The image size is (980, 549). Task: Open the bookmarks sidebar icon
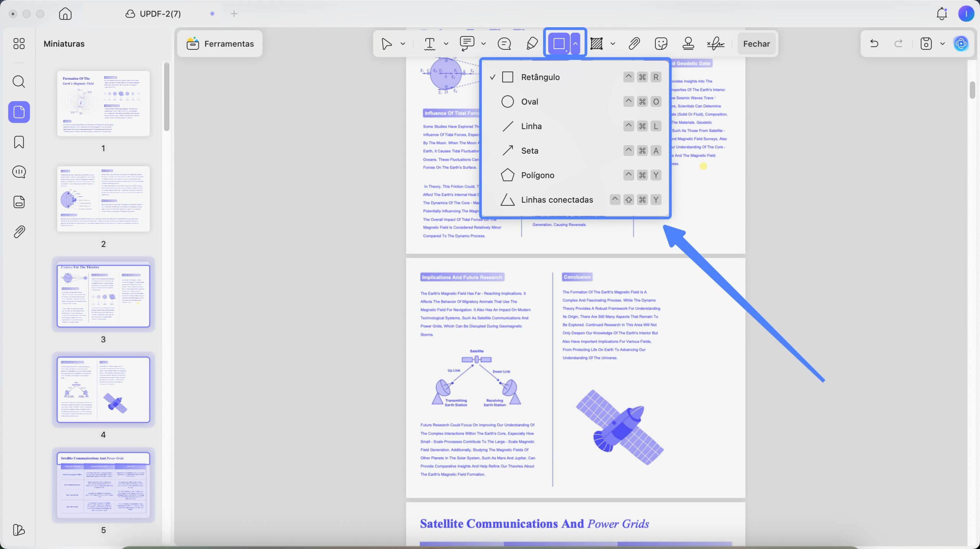click(19, 142)
